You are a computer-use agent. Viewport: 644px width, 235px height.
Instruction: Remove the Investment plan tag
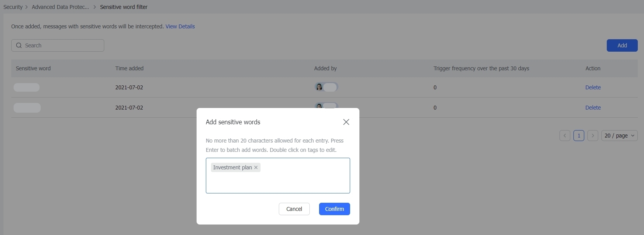tap(256, 167)
